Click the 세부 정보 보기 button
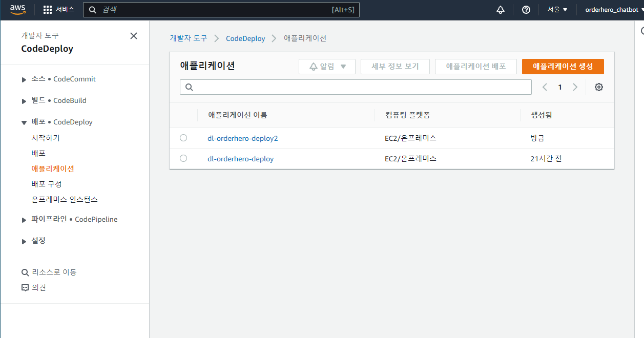Viewport: 644px width, 338px height. point(395,67)
